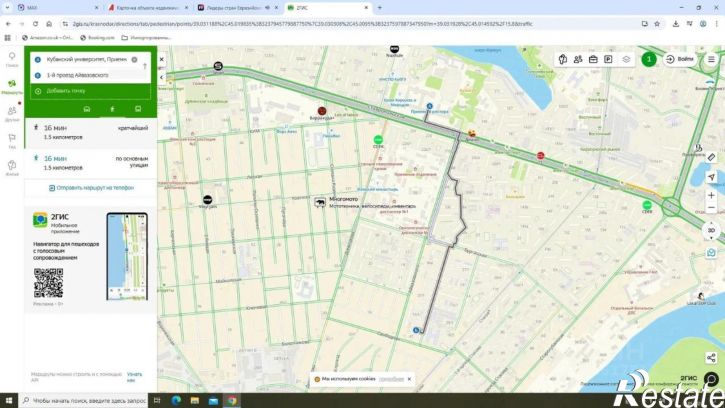The width and height of the screenshot is (725, 408).
Task: Open a new browser tab
Action: point(380,8)
